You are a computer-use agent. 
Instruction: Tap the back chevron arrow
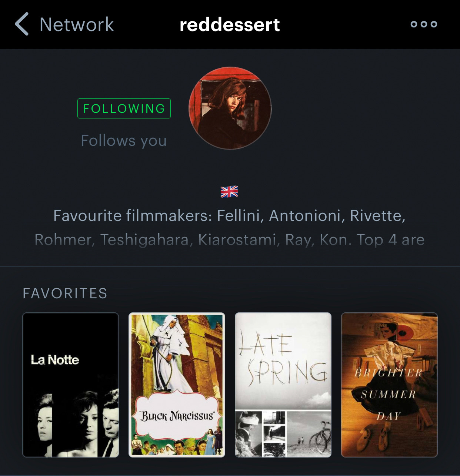click(21, 24)
